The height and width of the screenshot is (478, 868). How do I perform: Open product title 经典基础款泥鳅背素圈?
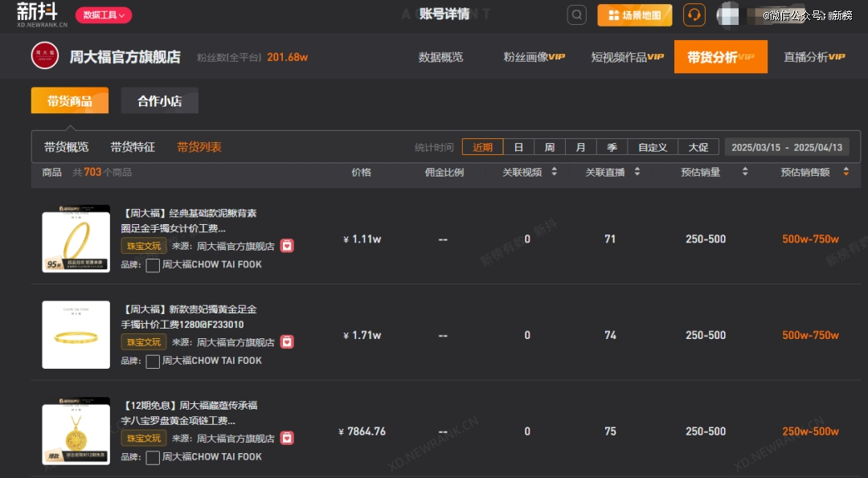(190, 221)
